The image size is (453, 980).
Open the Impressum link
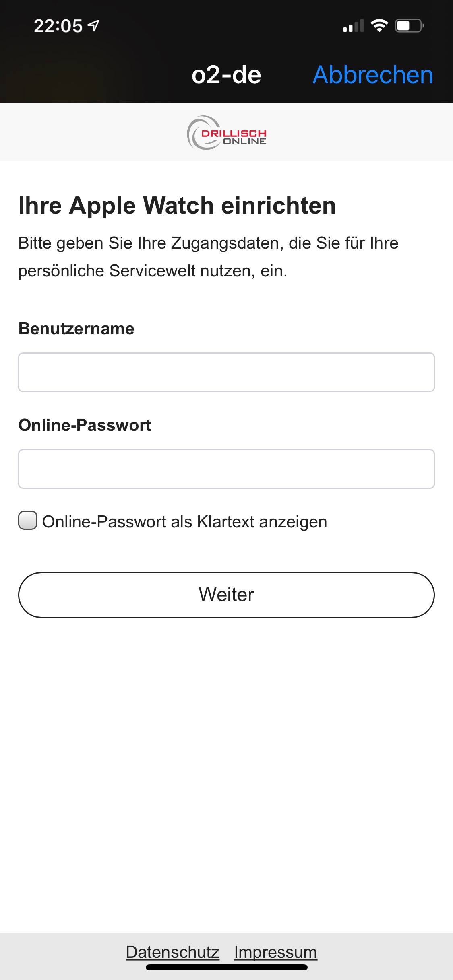275,952
